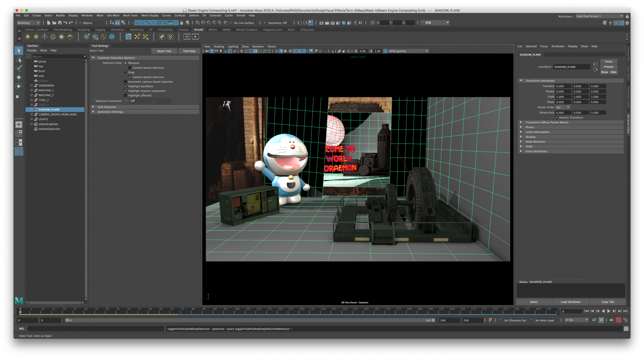Select the Lasso Select tool
The width and height of the screenshot is (644, 358).
tap(19, 60)
